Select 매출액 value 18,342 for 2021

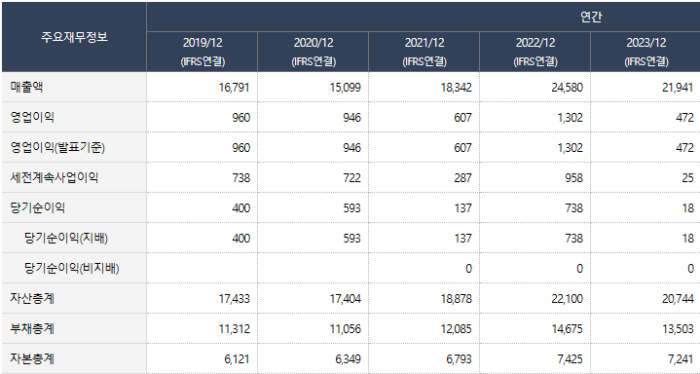pyautogui.click(x=456, y=87)
